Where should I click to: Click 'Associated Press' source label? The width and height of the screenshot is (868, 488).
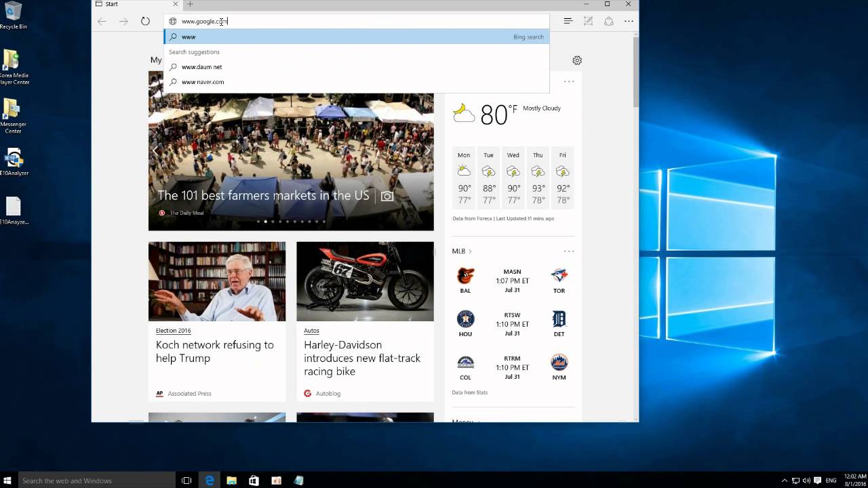(189, 393)
